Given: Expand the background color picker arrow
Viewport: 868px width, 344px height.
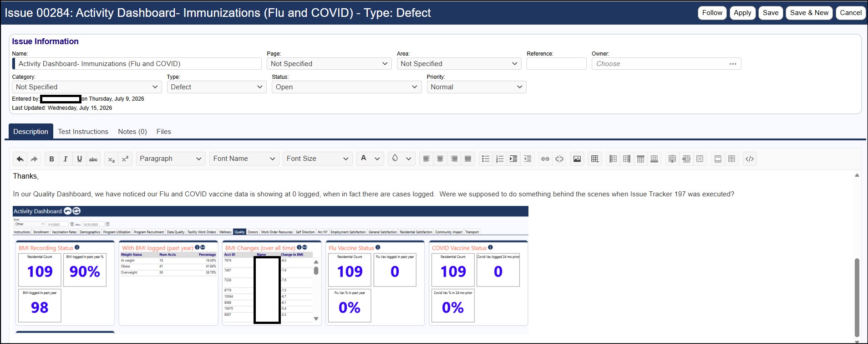Looking at the screenshot, I should (408, 159).
